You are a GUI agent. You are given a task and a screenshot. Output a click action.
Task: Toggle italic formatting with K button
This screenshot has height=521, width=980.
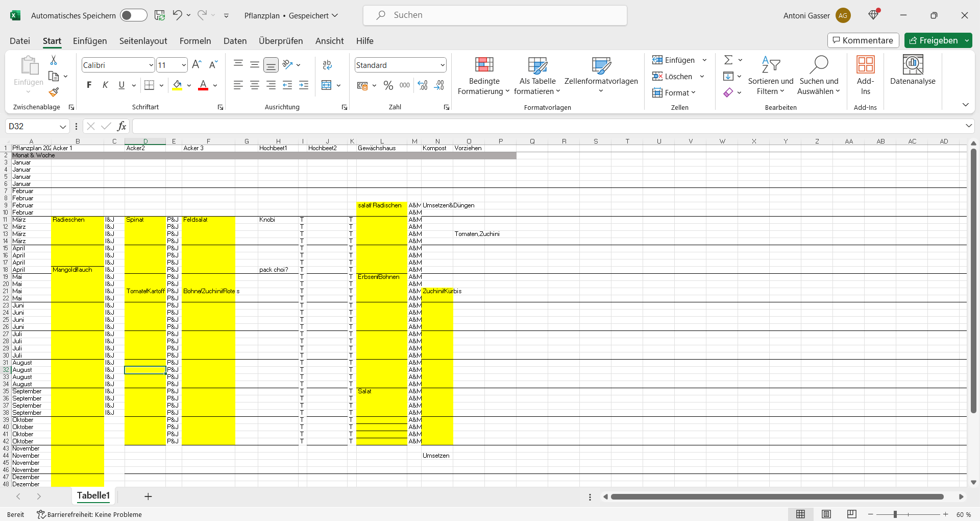[x=105, y=85]
